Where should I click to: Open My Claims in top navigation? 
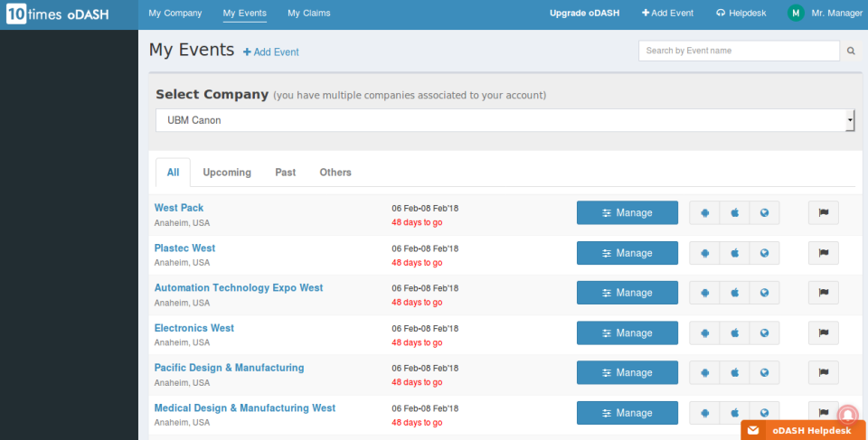(308, 14)
